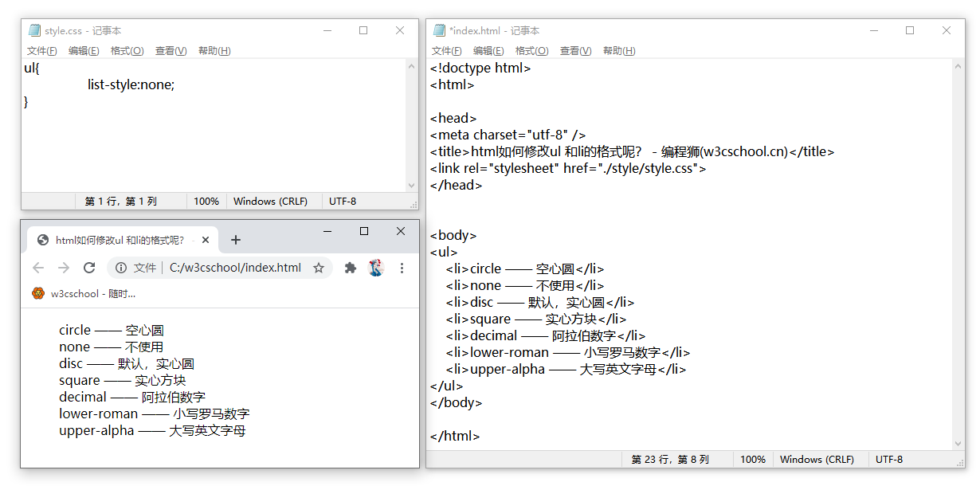Close the current Chrome tab
This screenshot has height=486, width=980.
point(206,240)
